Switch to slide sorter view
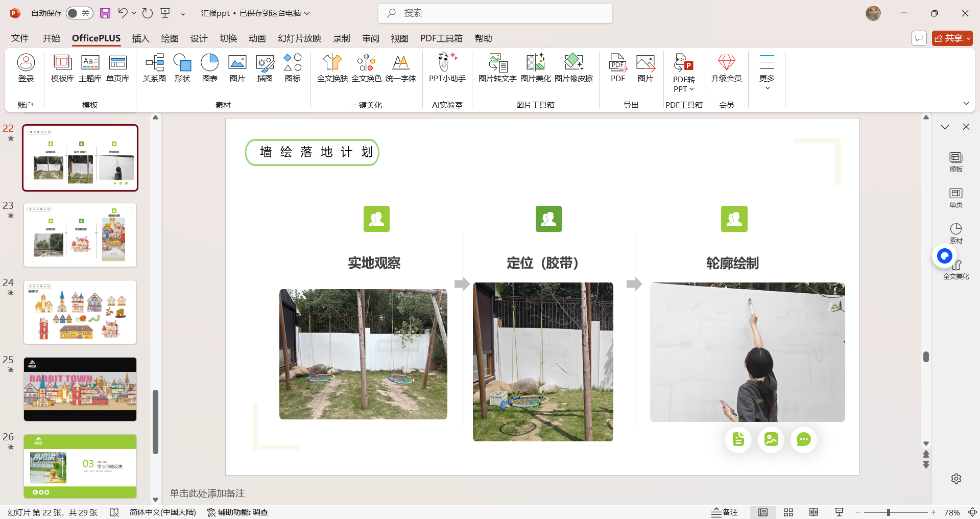This screenshot has height=519, width=980. point(788,512)
